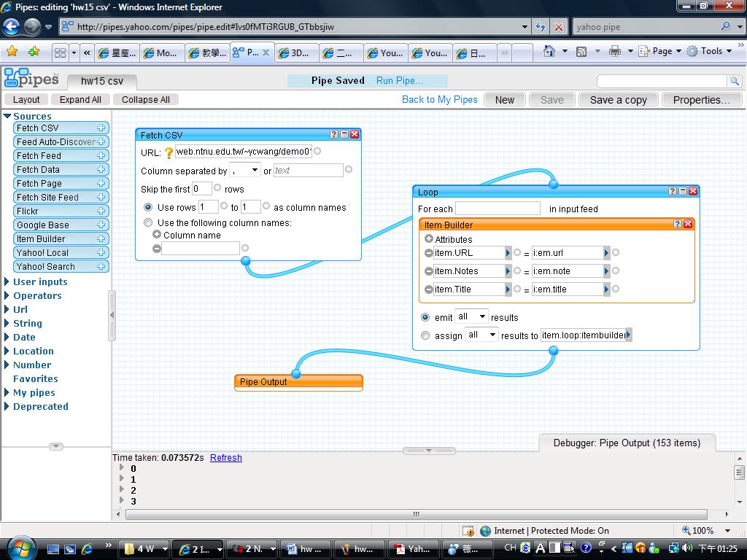The image size is (747, 560).
Task: Click the Expand All button
Action: [x=80, y=99]
